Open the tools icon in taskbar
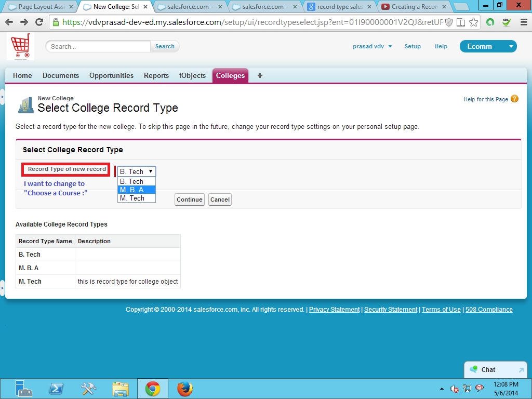532x399 pixels. [x=88, y=389]
